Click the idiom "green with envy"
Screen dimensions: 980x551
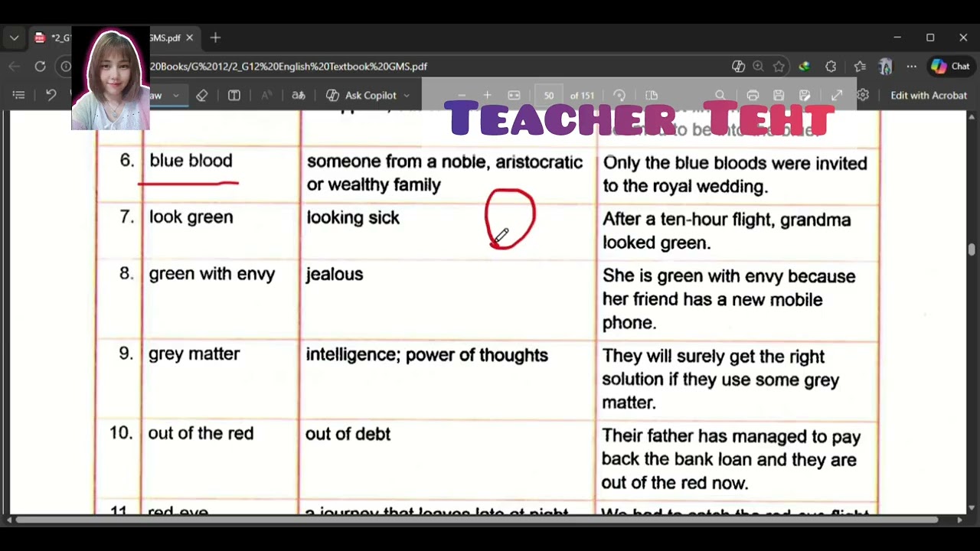tap(212, 274)
